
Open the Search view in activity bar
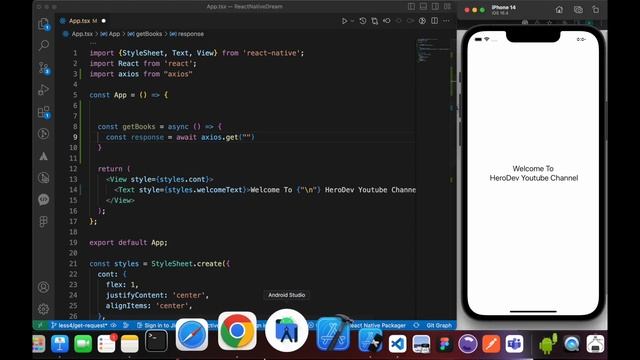pyautogui.click(x=43, y=45)
